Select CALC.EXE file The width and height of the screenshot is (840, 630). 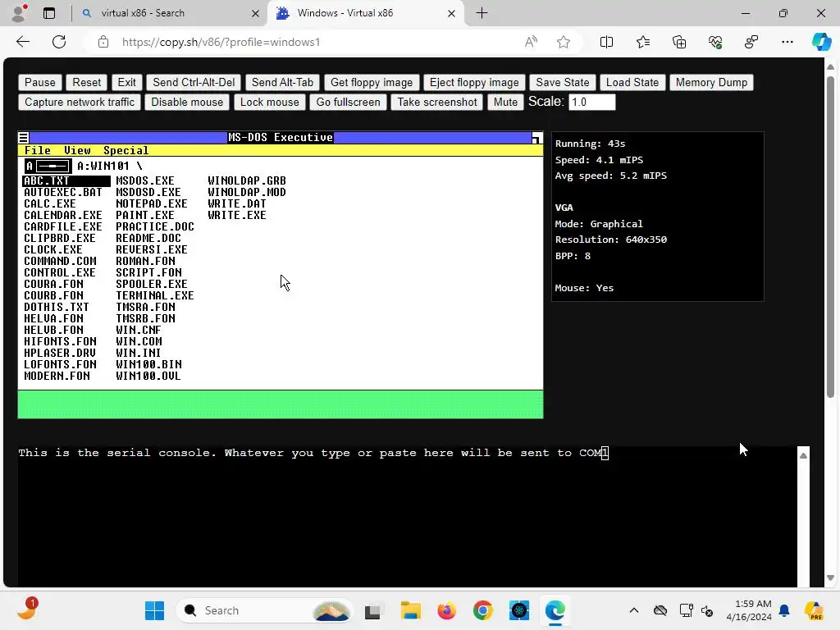50,204
